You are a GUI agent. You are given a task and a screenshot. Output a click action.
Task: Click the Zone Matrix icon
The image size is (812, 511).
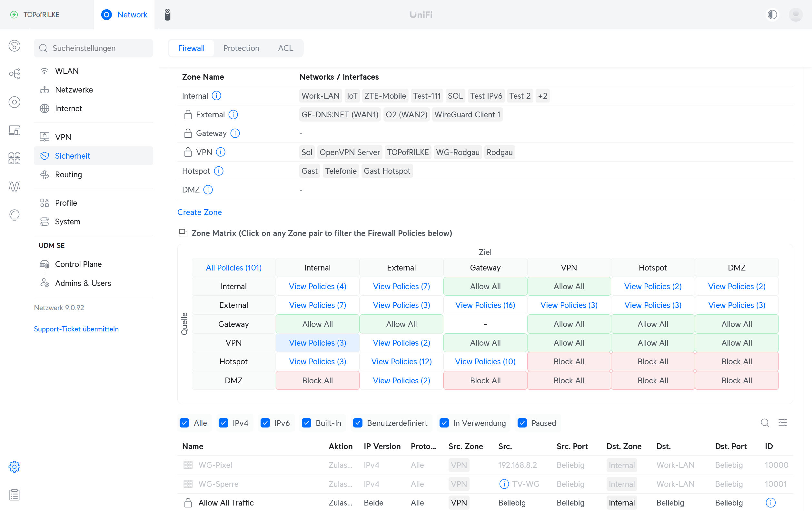[183, 233]
